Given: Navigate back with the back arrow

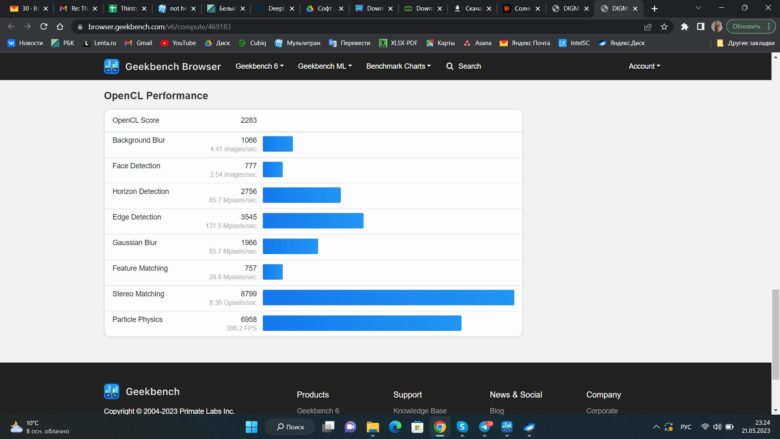Looking at the screenshot, I should [11, 26].
